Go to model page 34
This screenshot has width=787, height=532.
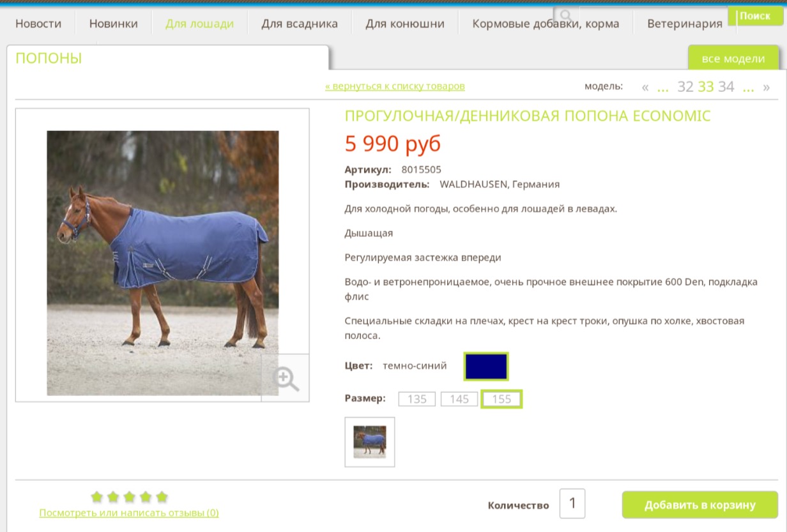(x=726, y=87)
